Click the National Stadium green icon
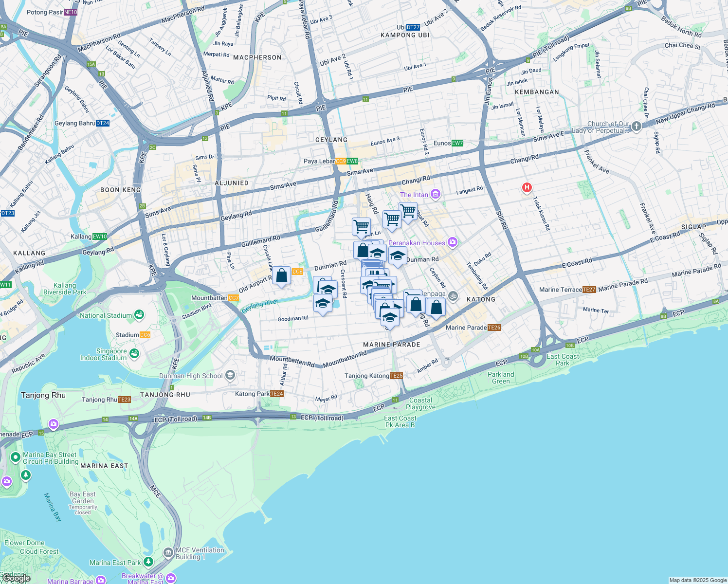Viewport: 728px width, 584px height. tap(139, 315)
